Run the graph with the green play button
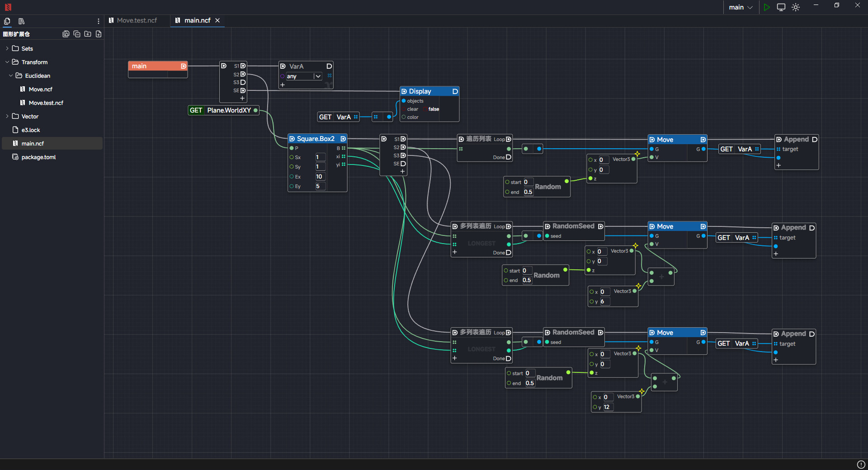Image resolution: width=868 pixels, height=470 pixels. (x=767, y=7)
